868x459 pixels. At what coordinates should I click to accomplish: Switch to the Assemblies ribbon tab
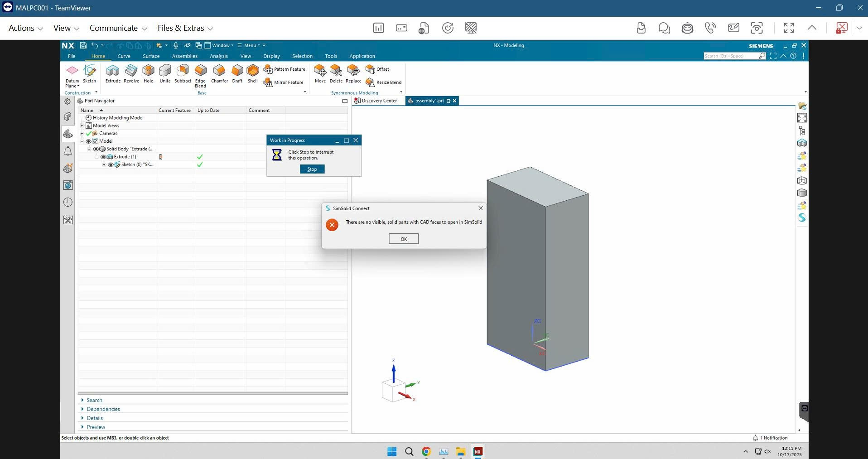coord(184,56)
